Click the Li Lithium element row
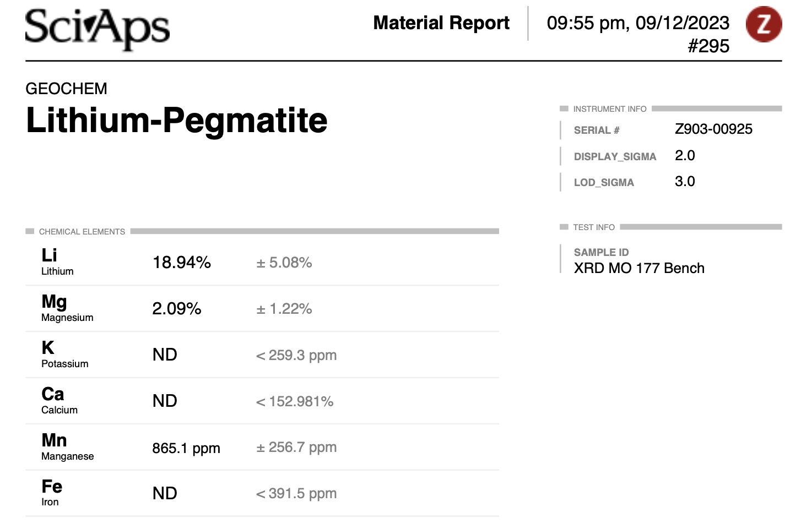 coord(262,262)
